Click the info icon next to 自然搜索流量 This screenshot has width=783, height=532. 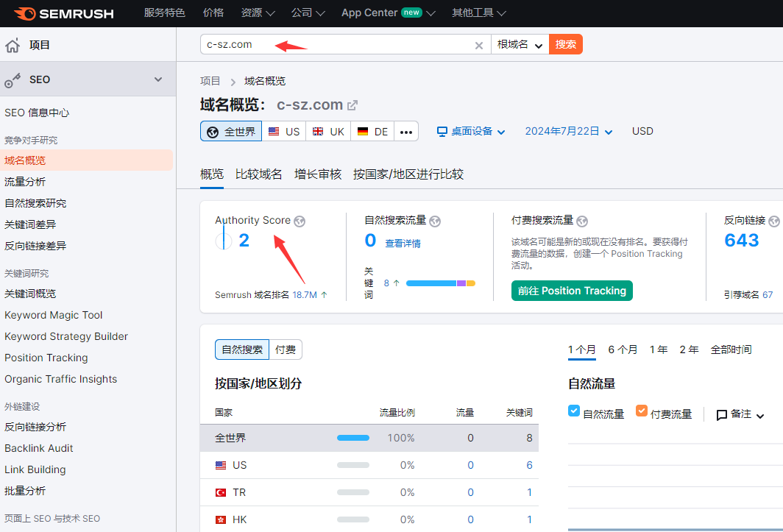pyautogui.click(x=435, y=221)
